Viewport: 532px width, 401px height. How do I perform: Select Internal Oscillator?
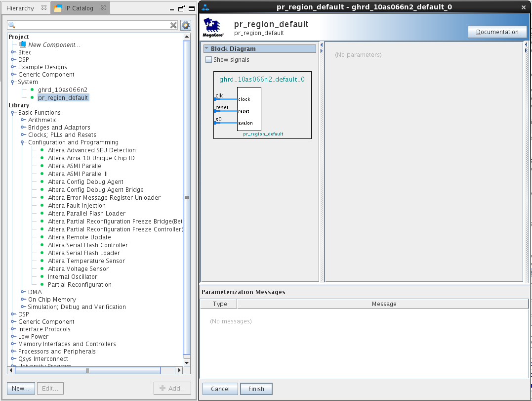pyautogui.click(x=72, y=277)
